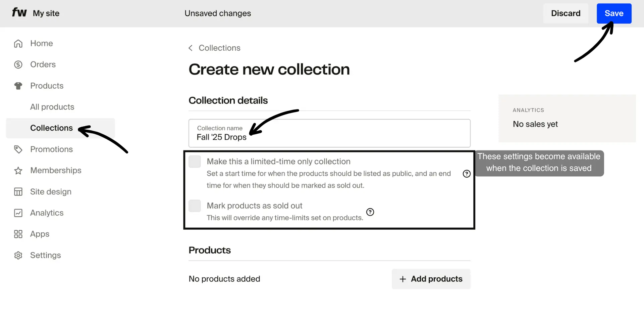Select the Memberships star icon
Screen dimensions: 644x316
pyautogui.click(x=18, y=170)
